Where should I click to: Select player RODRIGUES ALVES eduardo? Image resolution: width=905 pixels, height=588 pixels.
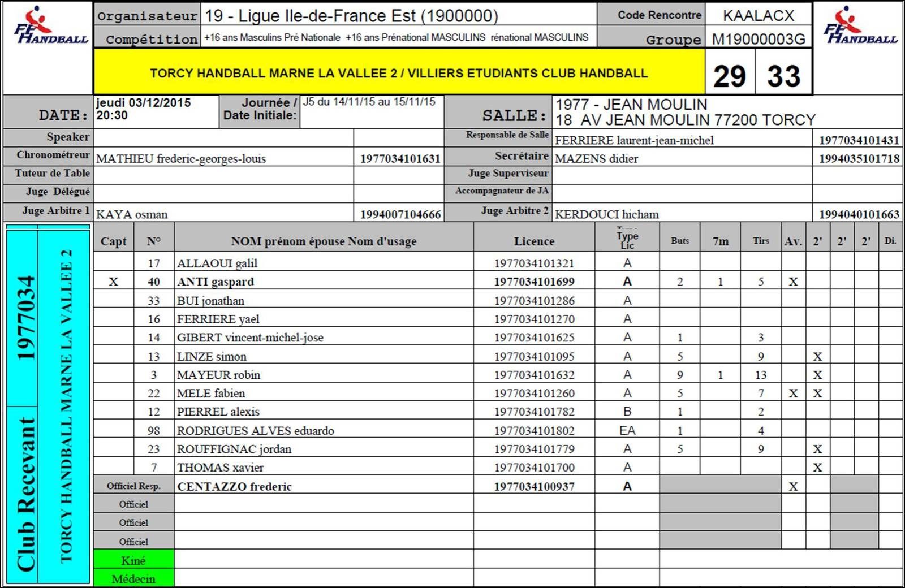[x=256, y=431]
